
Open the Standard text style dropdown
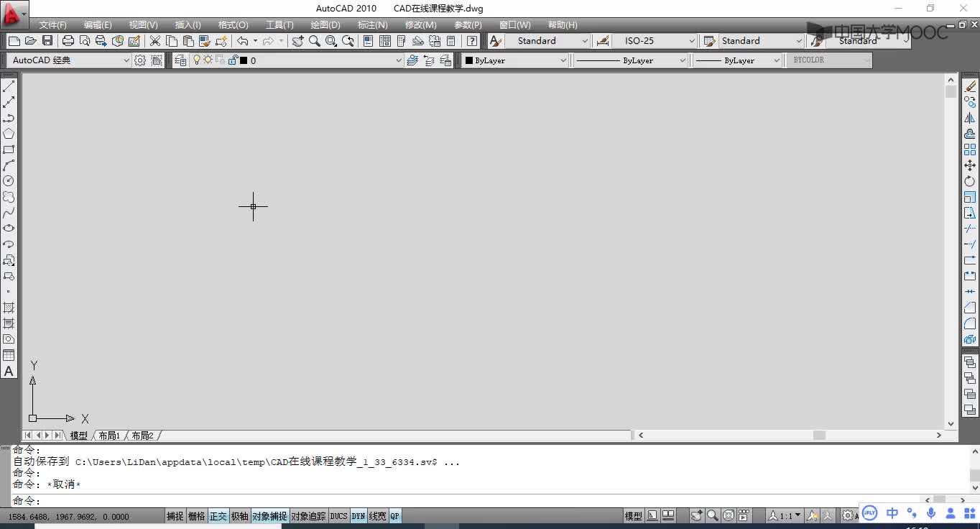[548, 41]
